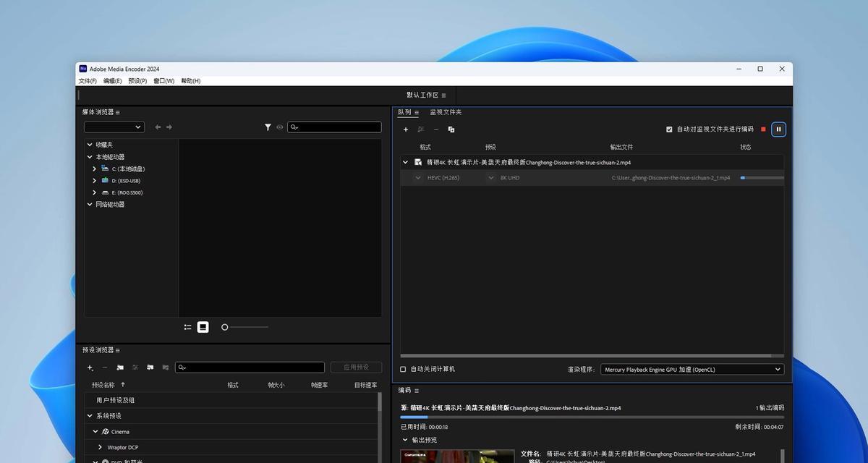The height and width of the screenshot is (463, 868).
Task: Select the E: drive icon
Action: tap(105, 192)
